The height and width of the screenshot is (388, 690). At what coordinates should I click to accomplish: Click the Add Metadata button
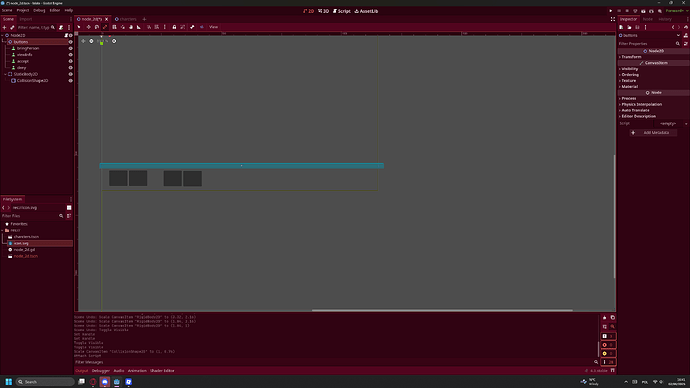point(653,132)
